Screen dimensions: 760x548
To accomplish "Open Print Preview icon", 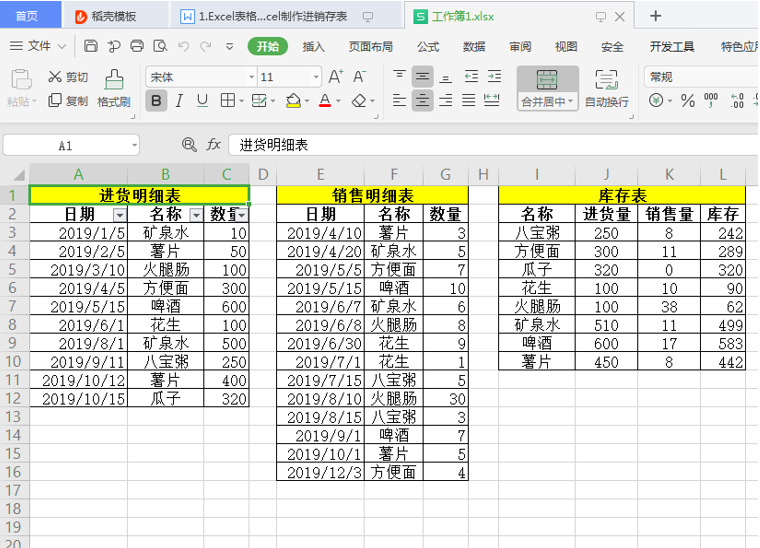I will [160, 46].
